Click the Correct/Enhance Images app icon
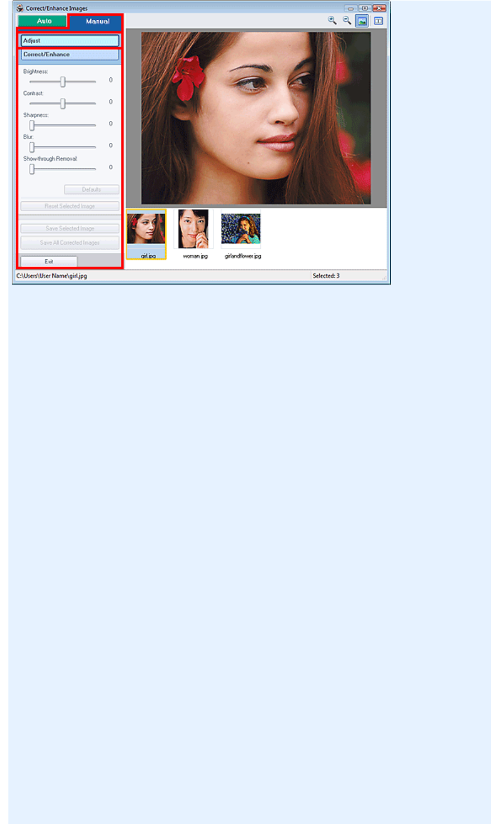Screen dimensions: 504x824 tap(20, 8)
